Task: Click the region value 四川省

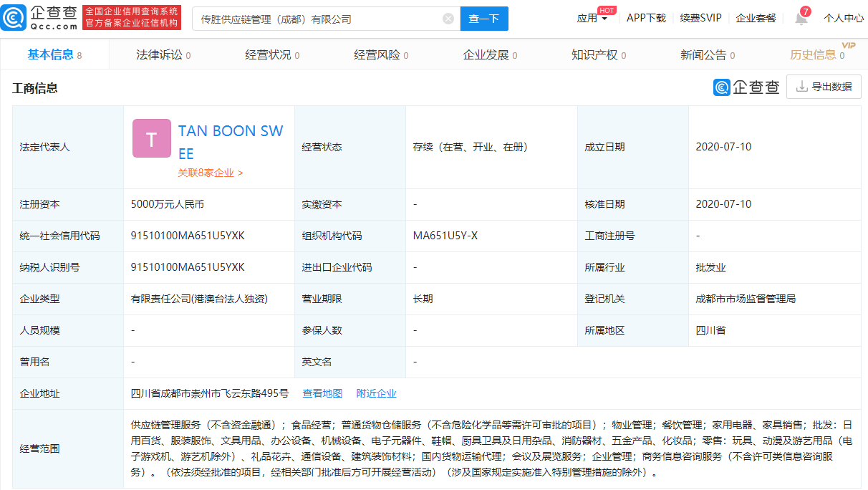Action: 711,330
